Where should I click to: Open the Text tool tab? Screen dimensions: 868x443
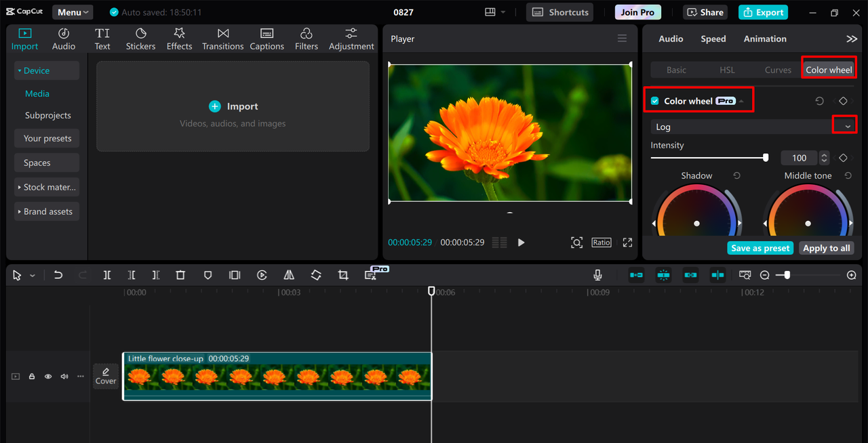pyautogui.click(x=102, y=39)
